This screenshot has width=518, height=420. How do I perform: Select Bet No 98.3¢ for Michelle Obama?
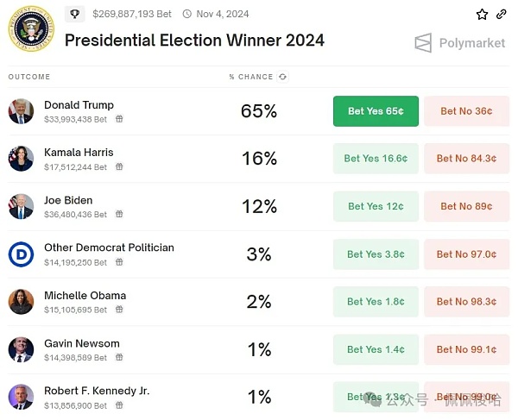click(x=466, y=302)
